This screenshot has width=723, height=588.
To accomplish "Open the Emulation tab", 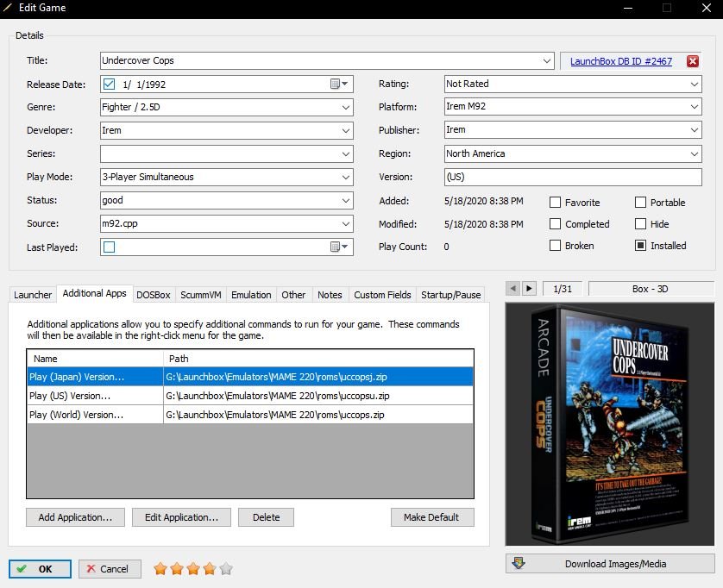I will tap(251, 295).
